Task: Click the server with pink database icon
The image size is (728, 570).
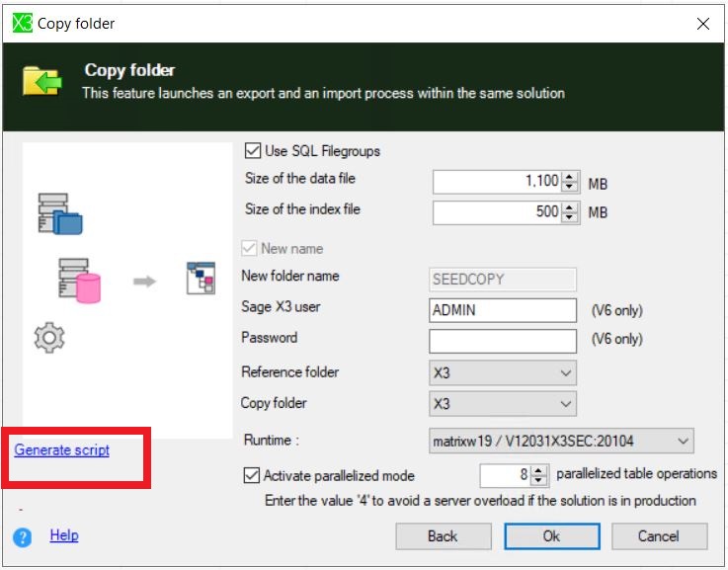Action: click(x=79, y=281)
